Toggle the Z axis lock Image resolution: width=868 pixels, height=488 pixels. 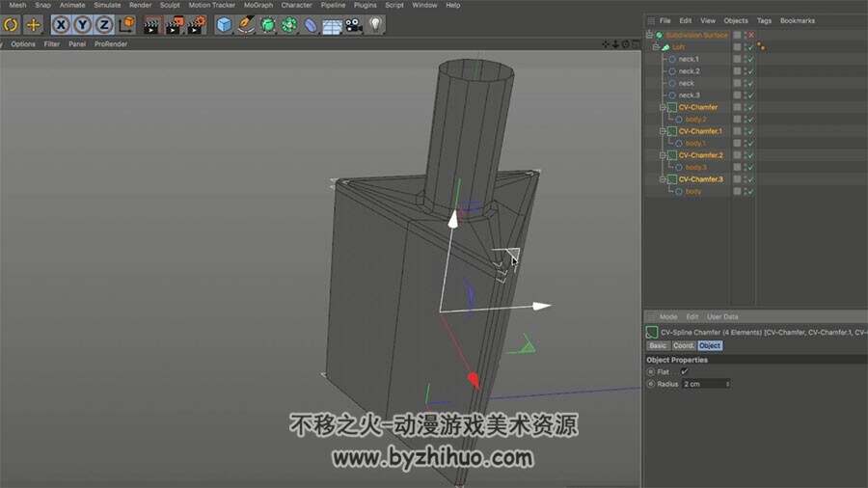pyautogui.click(x=104, y=25)
